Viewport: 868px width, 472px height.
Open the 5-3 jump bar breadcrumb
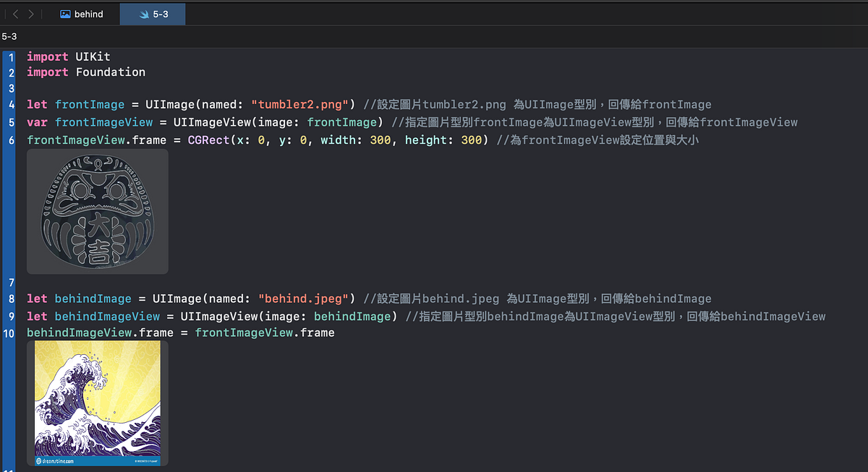[9, 36]
